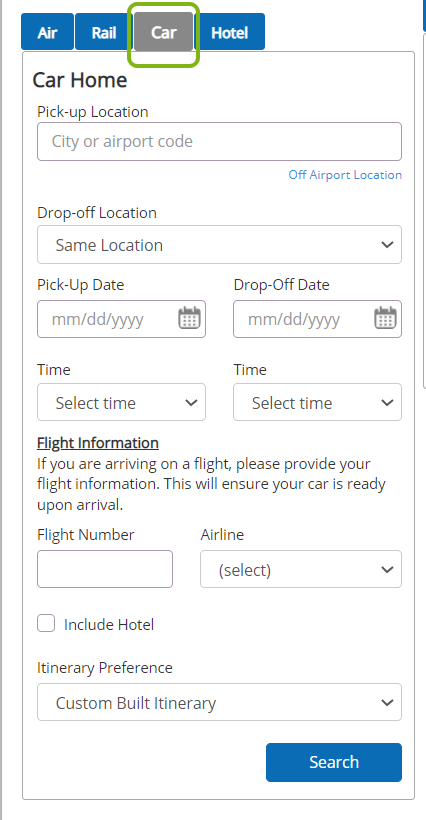Screen dimensions: 426x820
Task: Click the Search button
Action: 334,762
